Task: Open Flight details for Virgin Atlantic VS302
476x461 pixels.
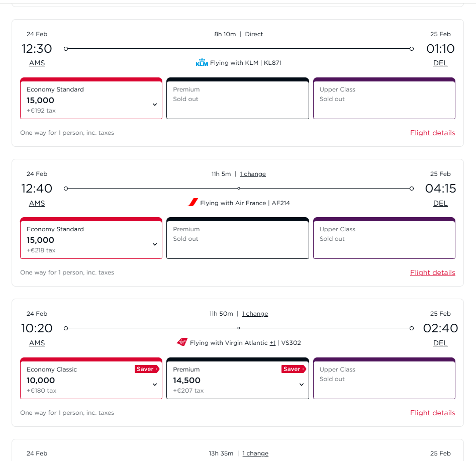Action: (432, 413)
